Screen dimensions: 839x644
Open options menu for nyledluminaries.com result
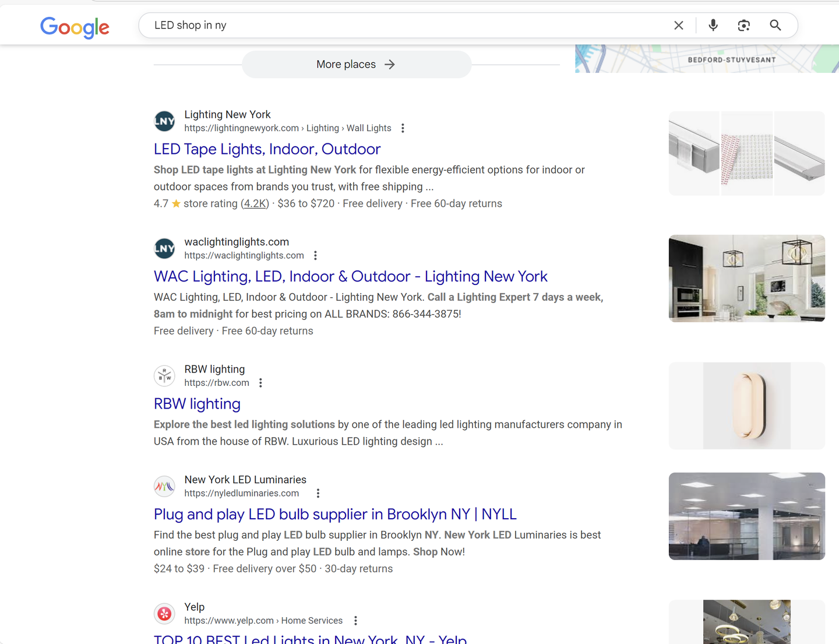click(x=318, y=493)
